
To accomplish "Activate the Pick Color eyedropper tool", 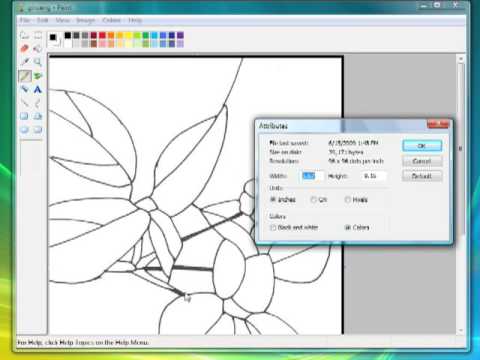I will pos(24,62).
